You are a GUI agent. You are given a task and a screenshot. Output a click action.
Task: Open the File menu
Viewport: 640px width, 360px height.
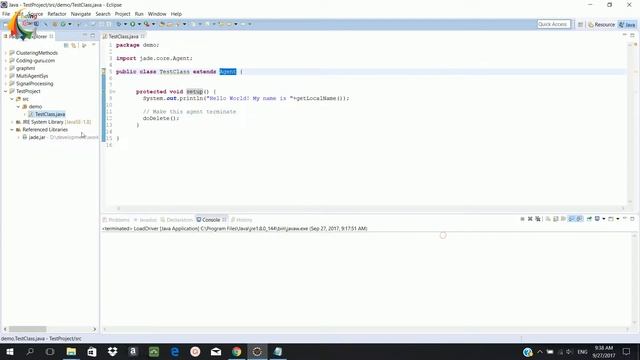click(x=6, y=14)
